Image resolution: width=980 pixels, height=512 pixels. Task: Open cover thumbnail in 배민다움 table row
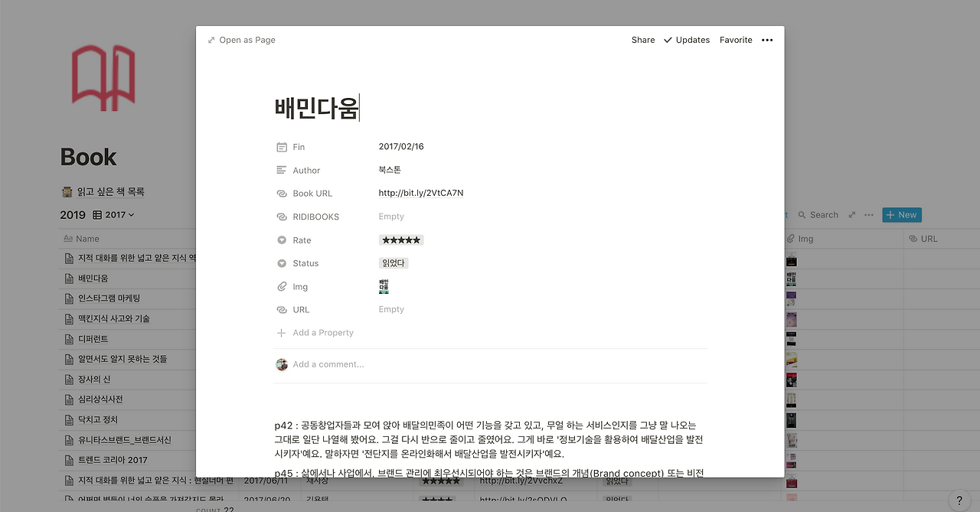(x=792, y=279)
